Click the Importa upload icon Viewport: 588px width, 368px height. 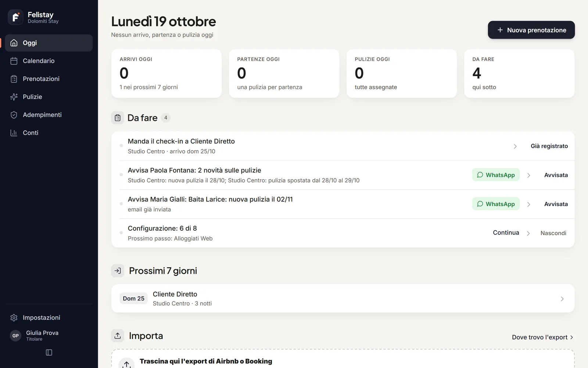[118, 336]
